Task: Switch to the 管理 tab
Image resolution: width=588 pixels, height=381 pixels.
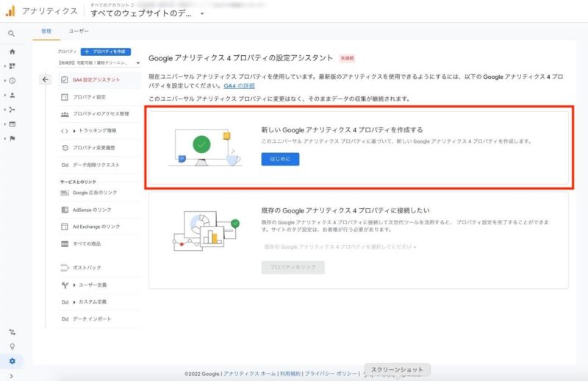Action: pyautogui.click(x=46, y=31)
